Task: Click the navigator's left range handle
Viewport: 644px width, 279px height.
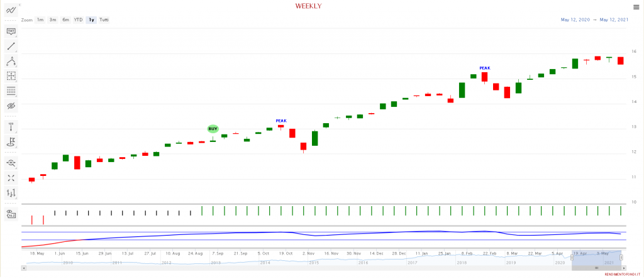Action: point(572,257)
